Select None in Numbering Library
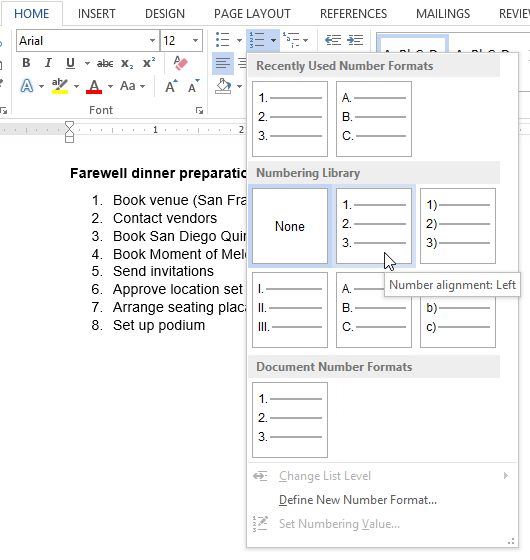530x560 pixels. coord(290,226)
